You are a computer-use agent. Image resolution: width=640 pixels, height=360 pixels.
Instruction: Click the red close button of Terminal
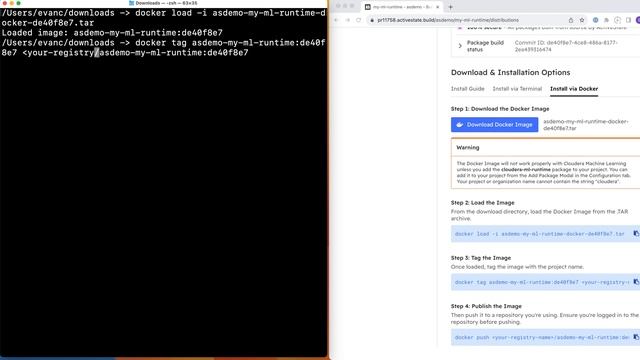pos(4,3)
